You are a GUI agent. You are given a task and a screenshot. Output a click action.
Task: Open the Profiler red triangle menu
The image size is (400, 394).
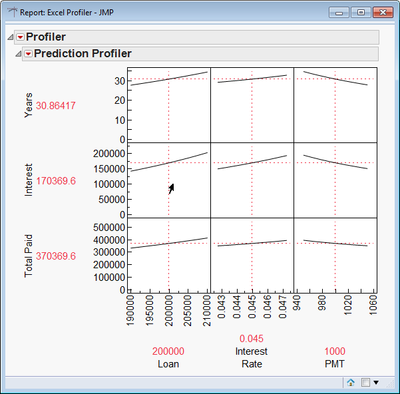[x=20, y=37]
